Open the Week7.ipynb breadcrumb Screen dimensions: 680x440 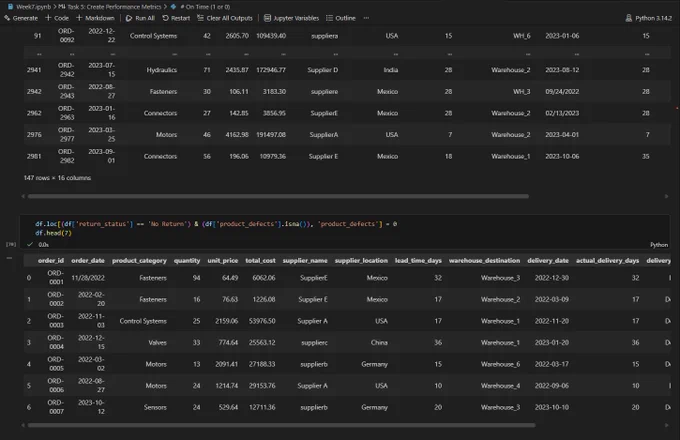pyautogui.click(x=29, y=7)
